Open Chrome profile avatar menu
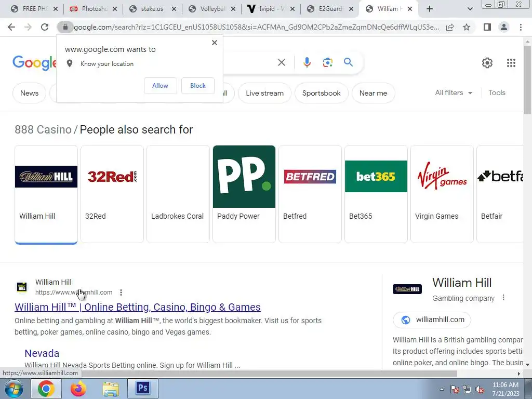Image resolution: width=532 pixels, height=399 pixels. click(504, 27)
